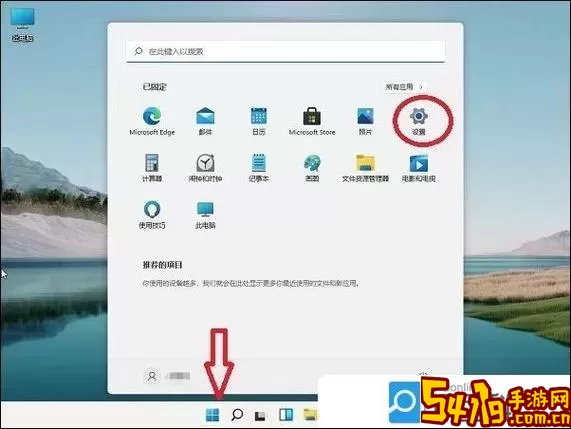Open the Calculator (计算器) app
Viewport: 571px width, 429px height.
coord(152,168)
